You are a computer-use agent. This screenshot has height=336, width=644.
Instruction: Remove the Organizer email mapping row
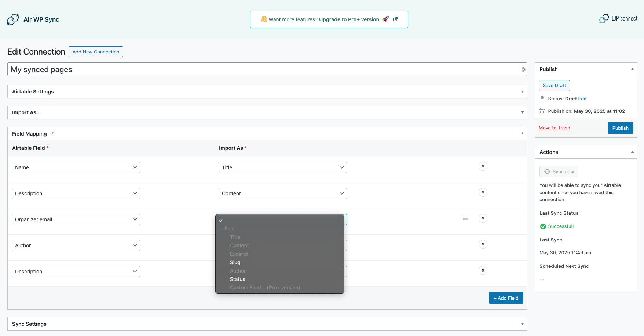coord(483,218)
